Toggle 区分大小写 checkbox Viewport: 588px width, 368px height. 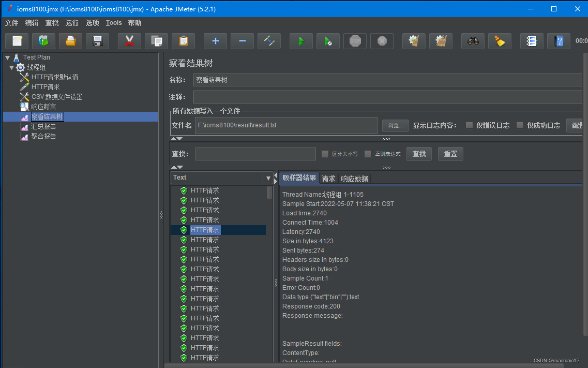point(325,154)
